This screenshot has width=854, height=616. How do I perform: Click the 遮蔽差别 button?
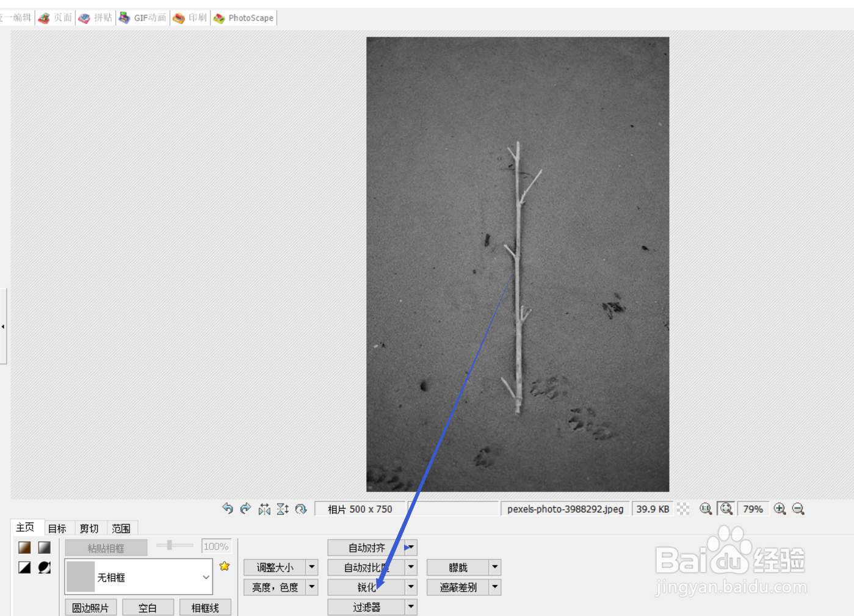(458, 587)
